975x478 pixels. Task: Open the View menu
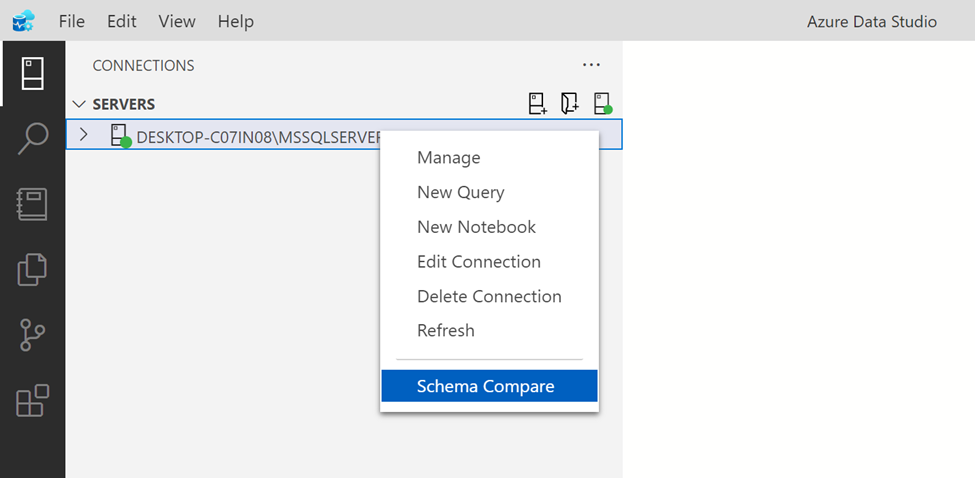[177, 21]
